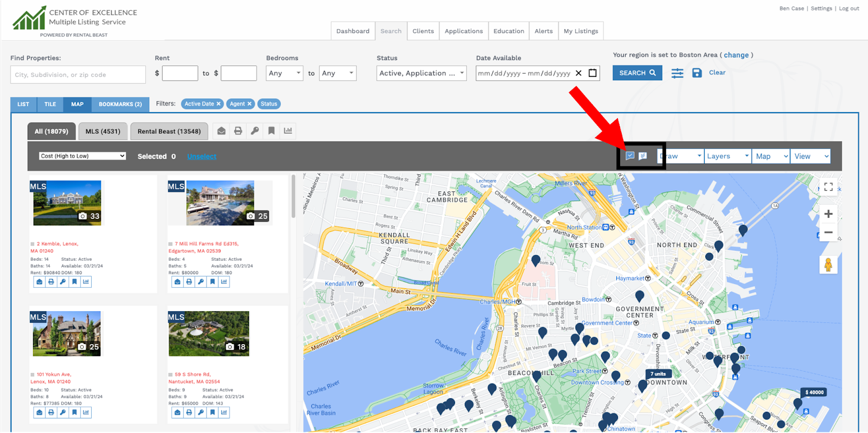Click the Status filter chip
The height and width of the screenshot is (433, 868).
[x=269, y=104]
